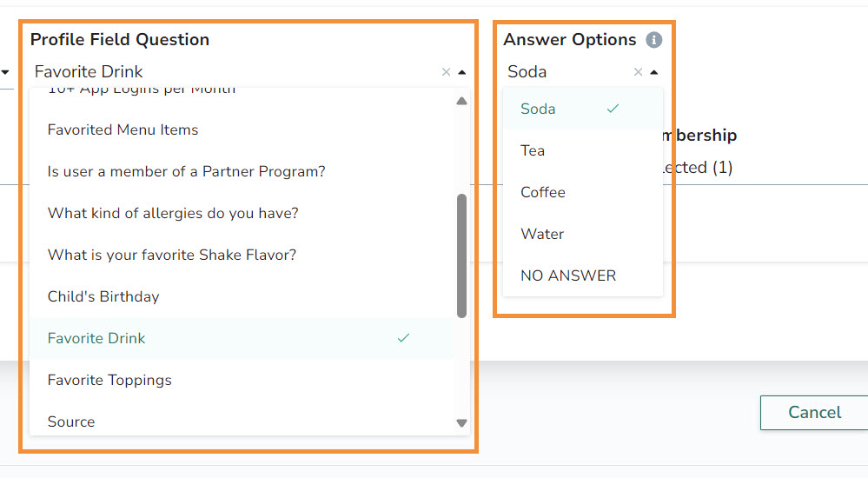
Task: Click the Cancel button
Action: click(814, 413)
